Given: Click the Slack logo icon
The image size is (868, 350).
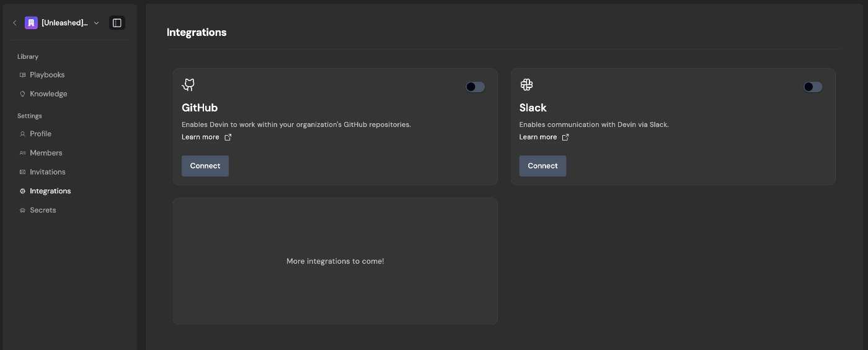Looking at the screenshot, I should tap(526, 85).
